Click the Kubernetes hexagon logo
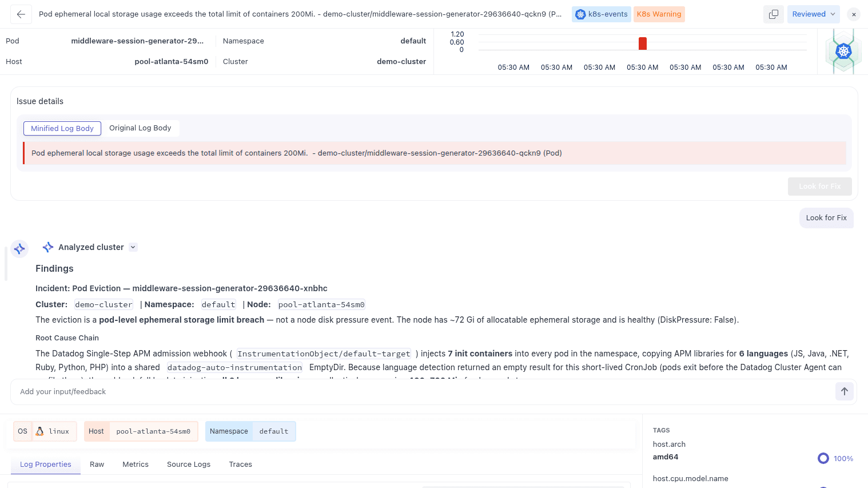 click(843, 51)
